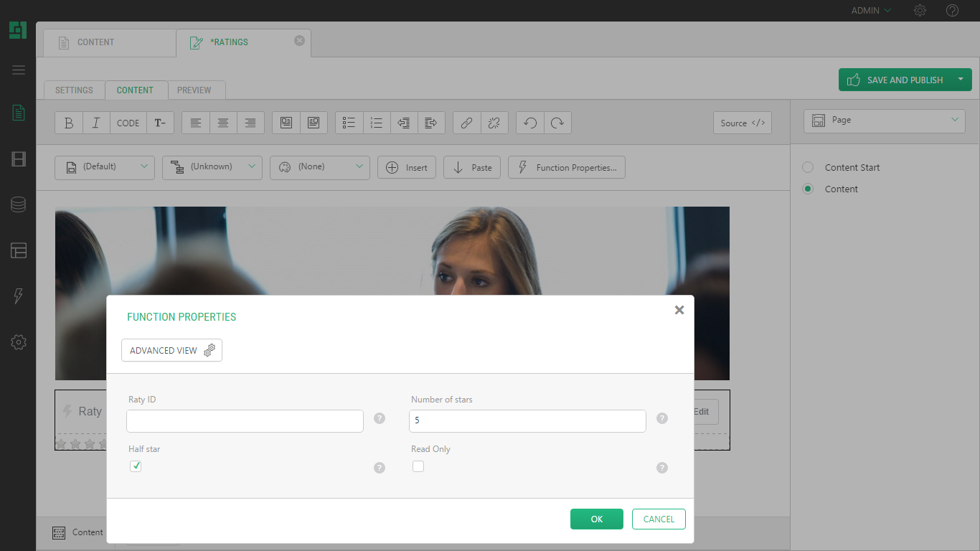Open the (Default) format dropdown
980x551 pixels.
tap(105, 167)
